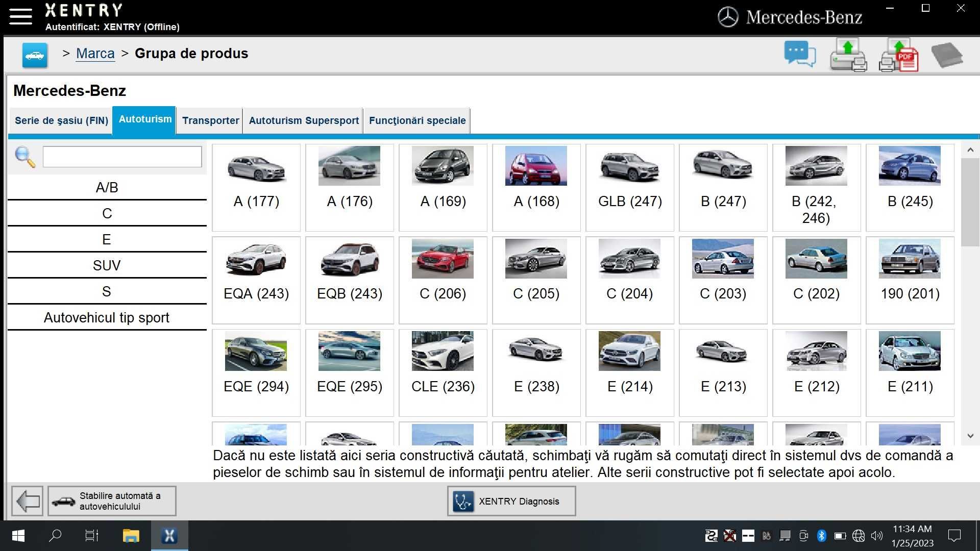Select the CLE (236) model tile
The width and height of the screenshot is (980, 551).
[x=443, y=373]
